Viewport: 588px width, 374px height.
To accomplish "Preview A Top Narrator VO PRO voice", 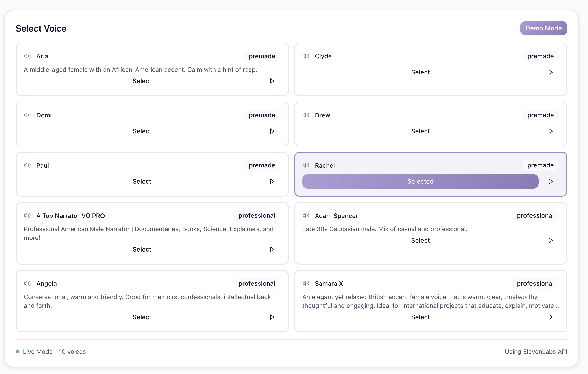I will 272,249.
